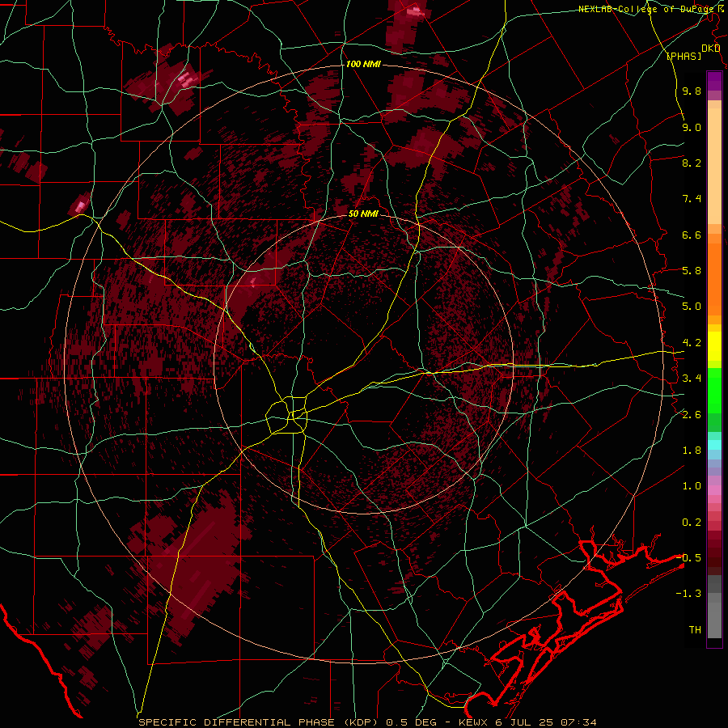Click the 7.4 value on the scale
Screen dimensions: 728x728
point(692,199)
